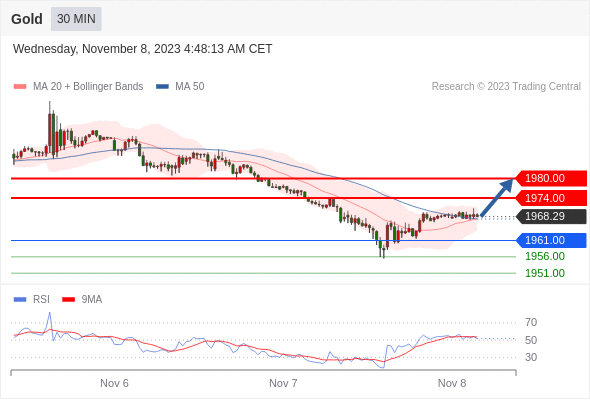This screenshot has height=400, width=590.
Task: Click the Research © 2023 Trading Central text
Action: point(506,87)
